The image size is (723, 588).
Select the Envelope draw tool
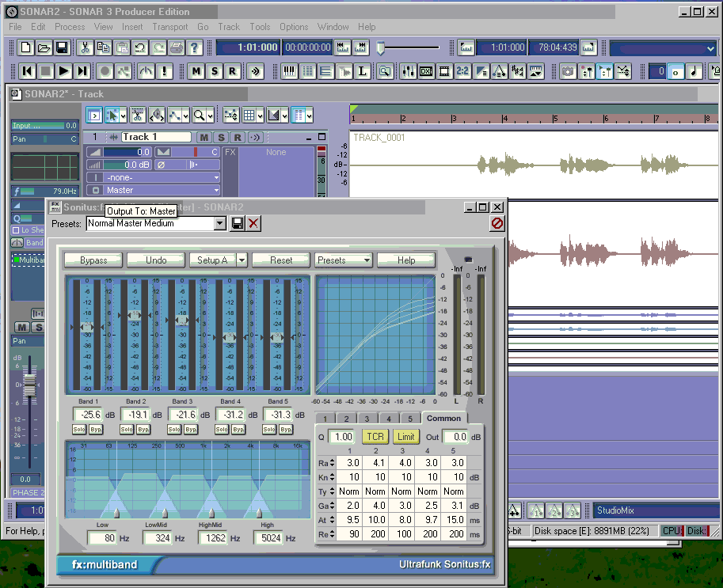(175, 115)
